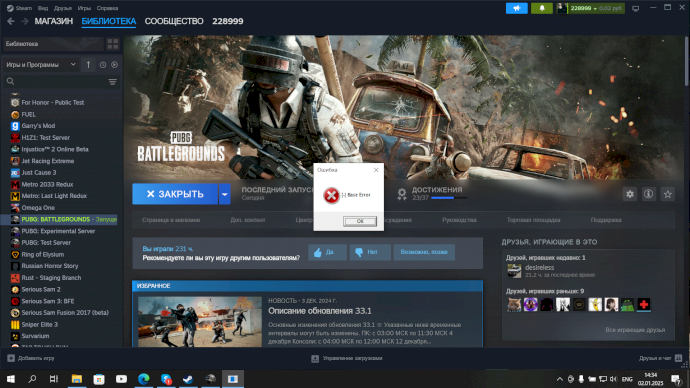Open the Steam menu
The image size is (690, 388).
[19, 8]
